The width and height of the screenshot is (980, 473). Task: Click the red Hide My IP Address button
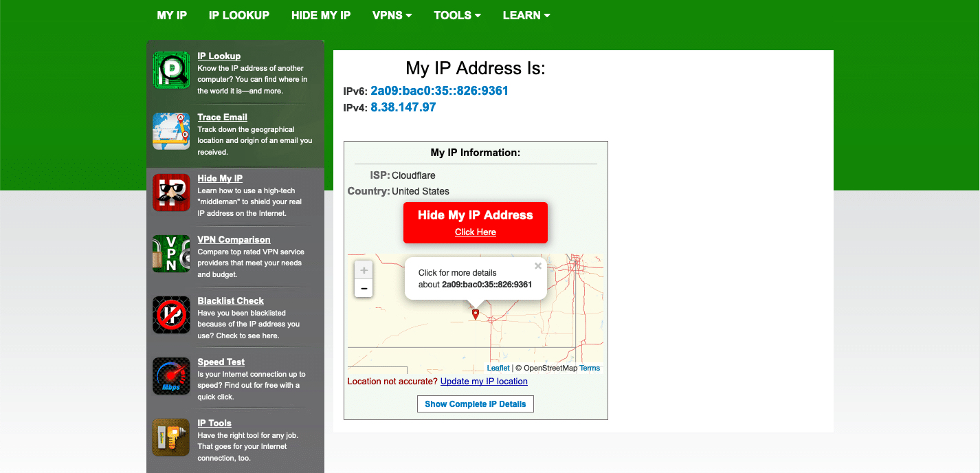point(476,222)
